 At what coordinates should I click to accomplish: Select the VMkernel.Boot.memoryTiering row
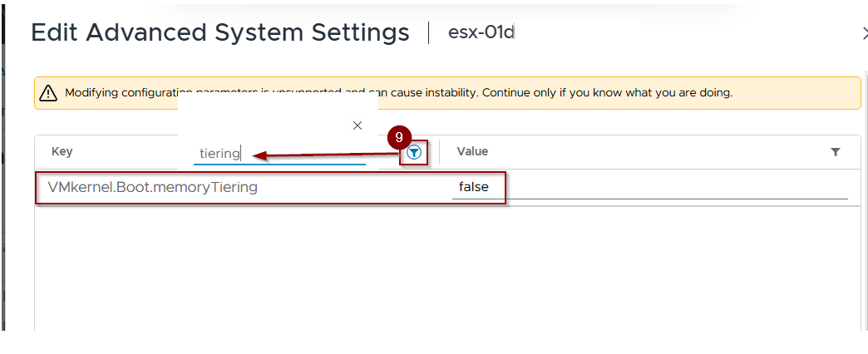(x=153, y=188)
